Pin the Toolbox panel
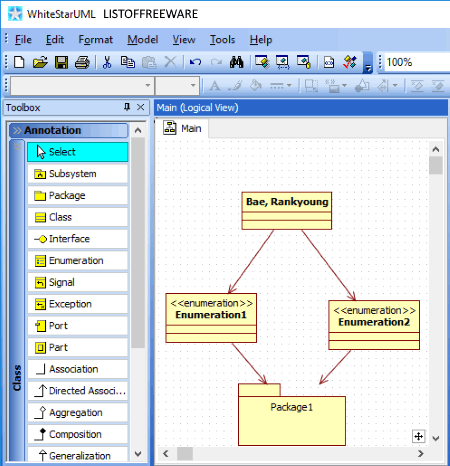Viewport: 450px width, 466px height. click(127, 107)
